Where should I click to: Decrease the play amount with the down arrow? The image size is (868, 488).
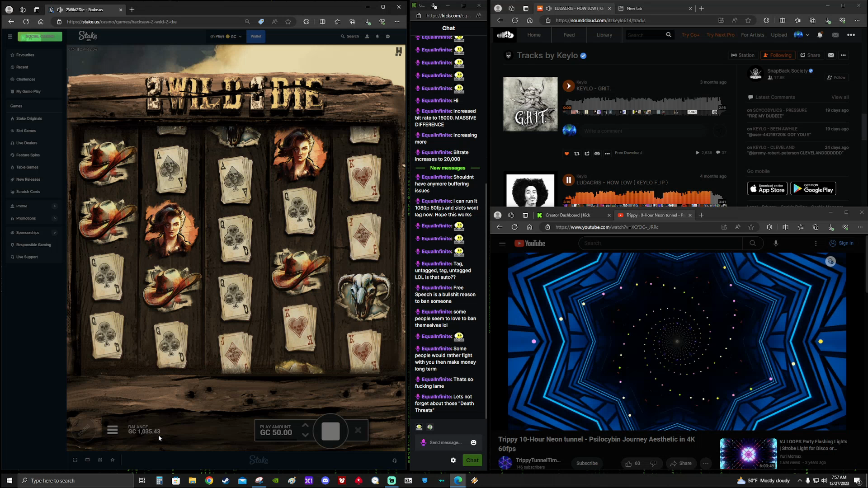pos(305,435)
